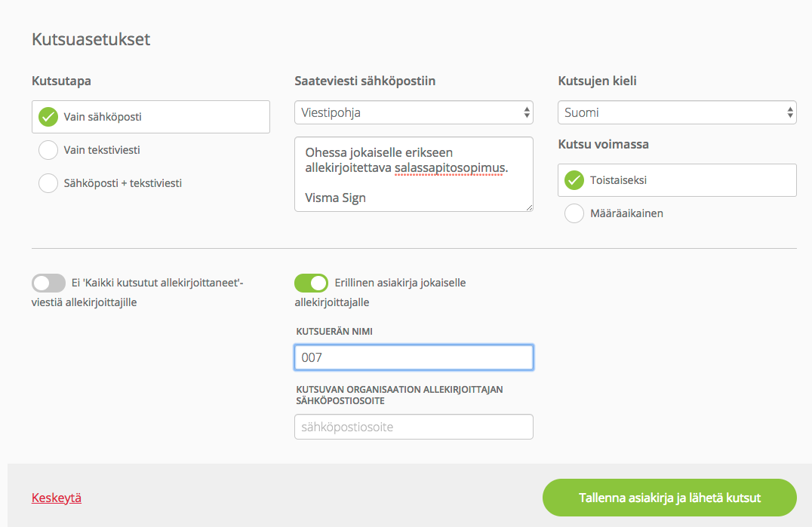This screenshot has width=812, height=527.
Task: Click the Suomi language dropdown arrows
Action: (789, 112)
